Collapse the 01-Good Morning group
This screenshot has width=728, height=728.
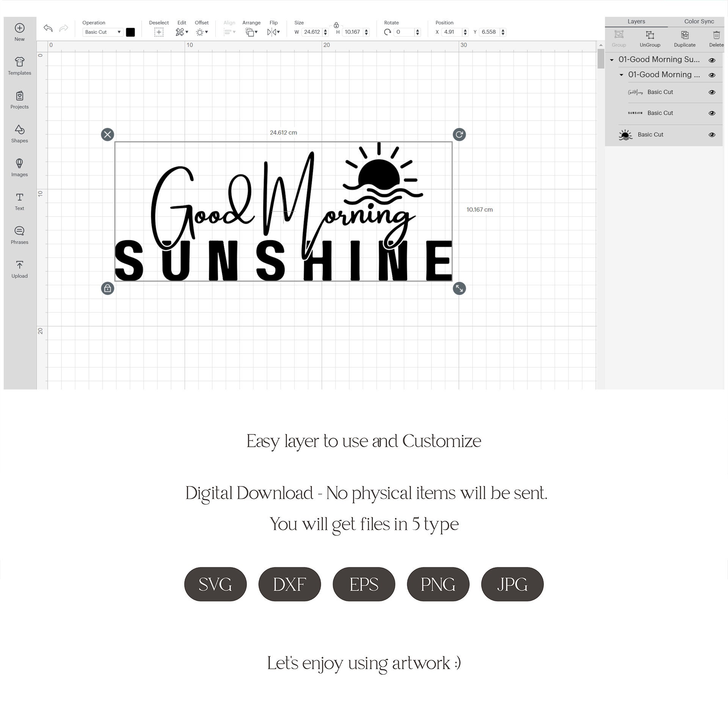tap(621, 75)
